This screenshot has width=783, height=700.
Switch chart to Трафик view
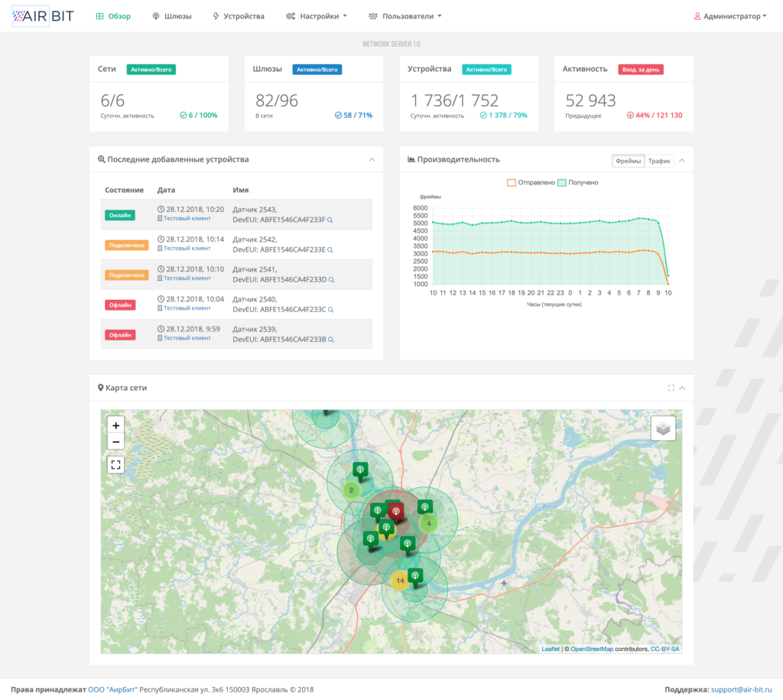coord(658,161)
